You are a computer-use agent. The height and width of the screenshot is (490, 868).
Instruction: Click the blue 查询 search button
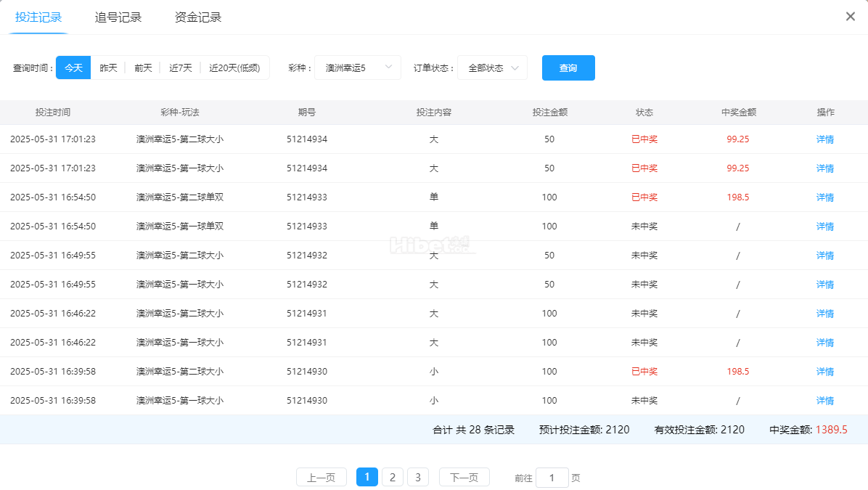pos(568,68)
